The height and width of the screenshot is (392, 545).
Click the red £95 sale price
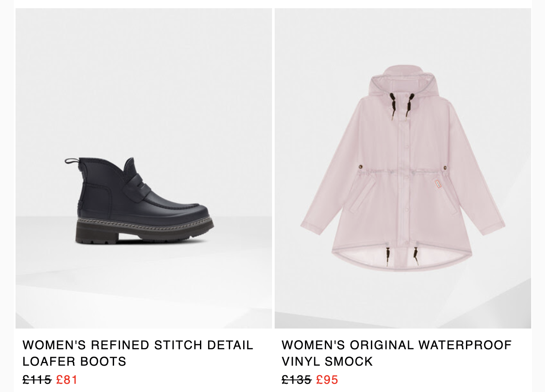click(327, 380)
